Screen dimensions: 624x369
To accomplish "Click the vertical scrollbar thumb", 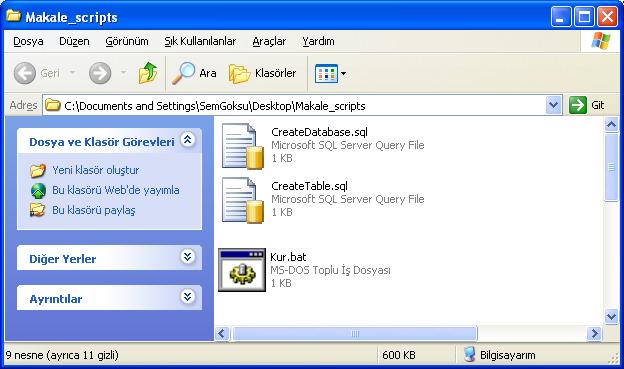I will click(x=611, y=168).
